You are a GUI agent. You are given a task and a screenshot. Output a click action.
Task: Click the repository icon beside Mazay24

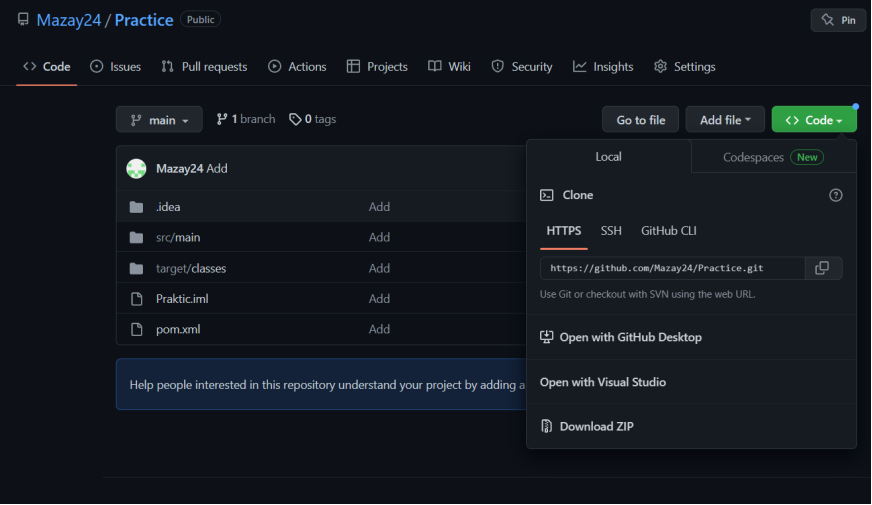click(x=23, y=19)
